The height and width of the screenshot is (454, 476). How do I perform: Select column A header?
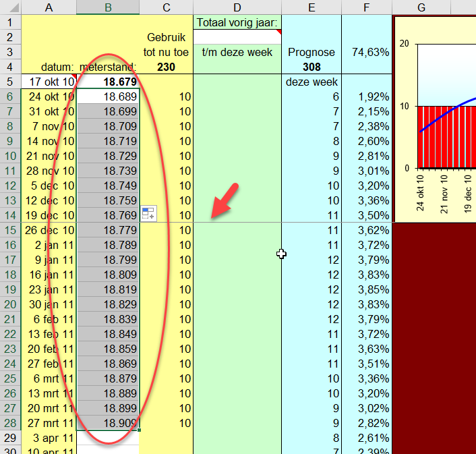49,7
